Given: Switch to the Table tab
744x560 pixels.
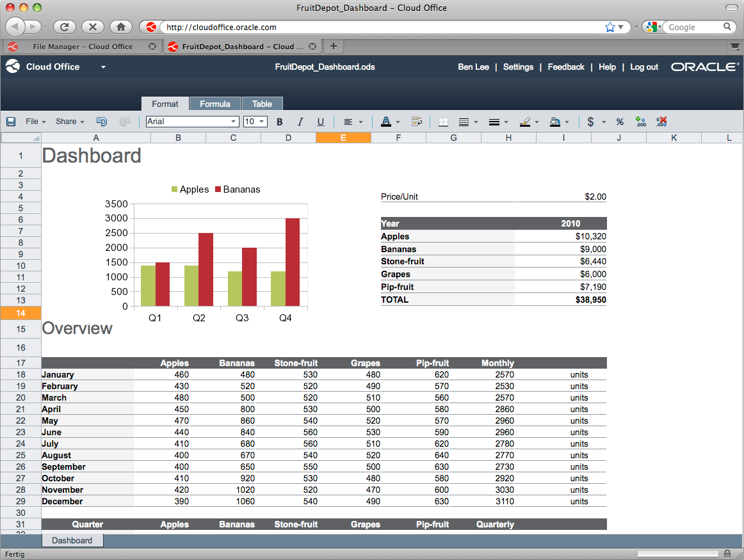Looking at the screenshot, I should point(262,104).
